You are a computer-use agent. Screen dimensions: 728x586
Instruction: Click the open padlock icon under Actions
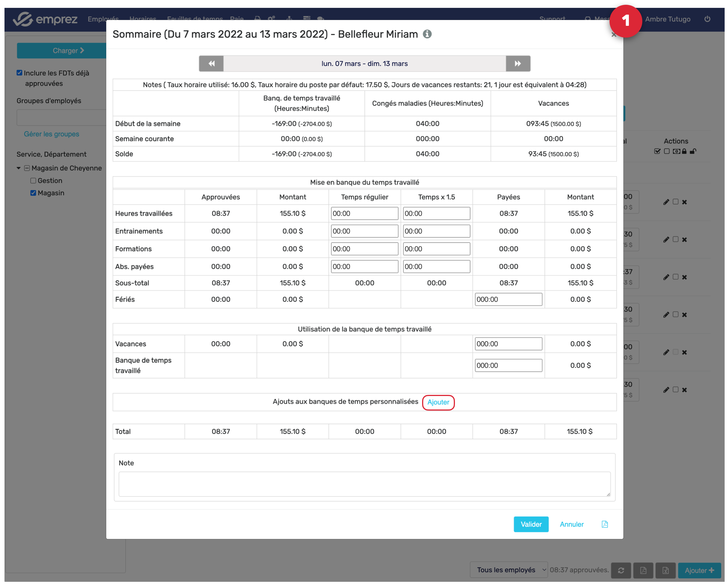693,151
